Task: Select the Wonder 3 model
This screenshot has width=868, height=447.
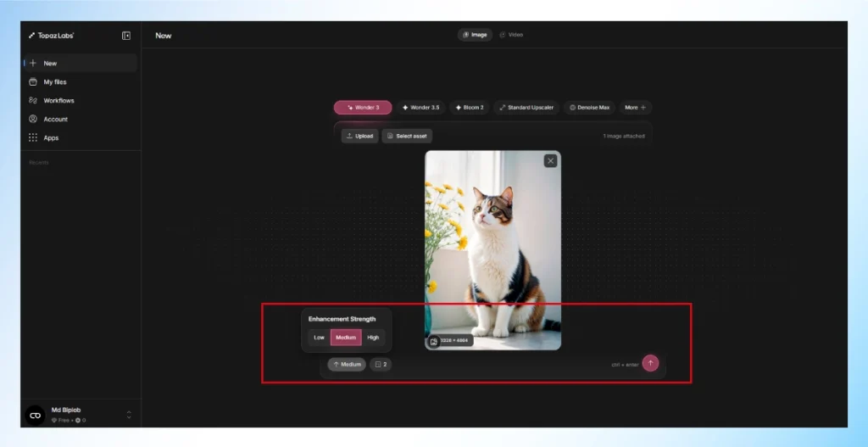Action: point(363,108)
